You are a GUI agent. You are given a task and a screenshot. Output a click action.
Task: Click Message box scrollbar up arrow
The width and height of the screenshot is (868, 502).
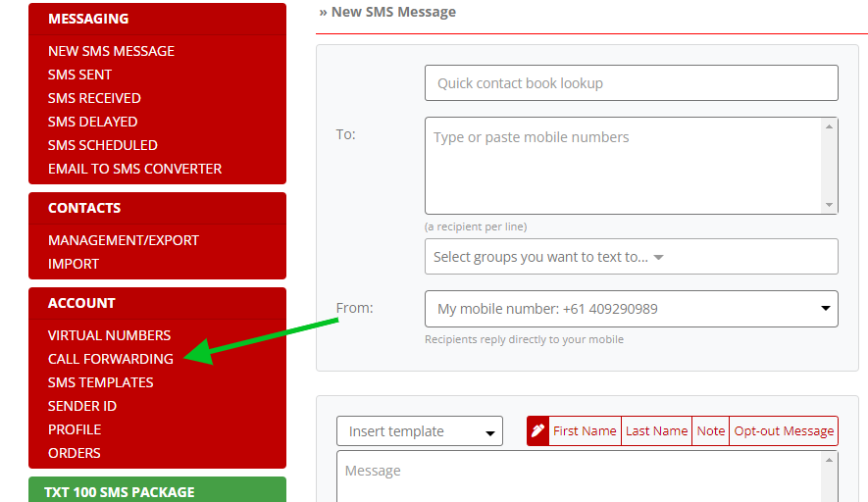coord(829,460)
